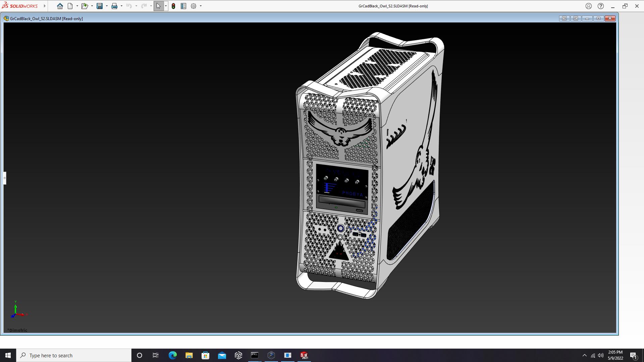This screenshot has width=644, height=362.
Task: Expand the Select tool dropdown arrow
Action: [x=166, y=6]
